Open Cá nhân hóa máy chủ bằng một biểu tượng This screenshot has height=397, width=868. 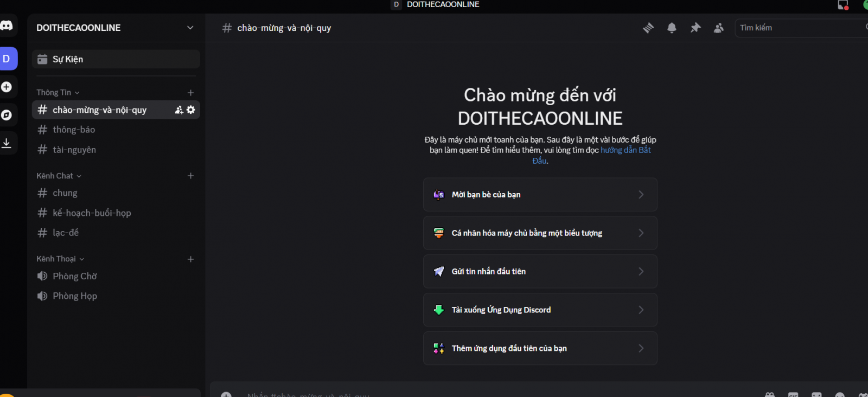540,233
